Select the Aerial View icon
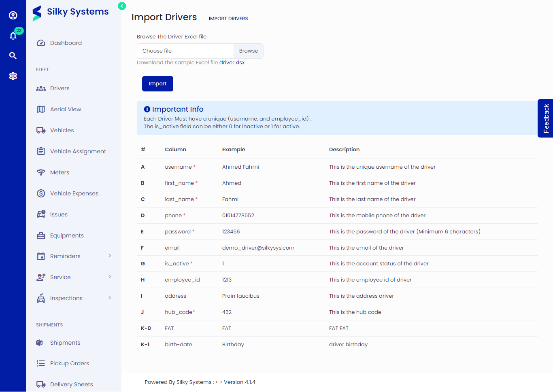 coord(40,109)
